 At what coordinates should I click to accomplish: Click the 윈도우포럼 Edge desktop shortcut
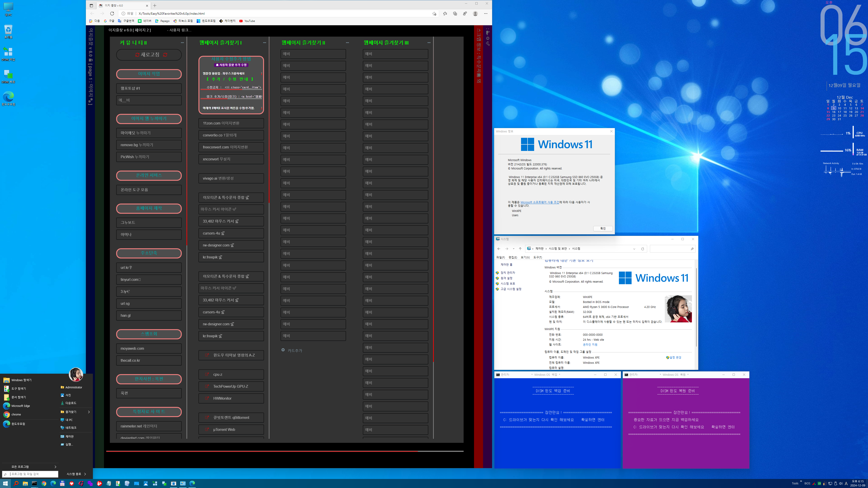point(8,99)
